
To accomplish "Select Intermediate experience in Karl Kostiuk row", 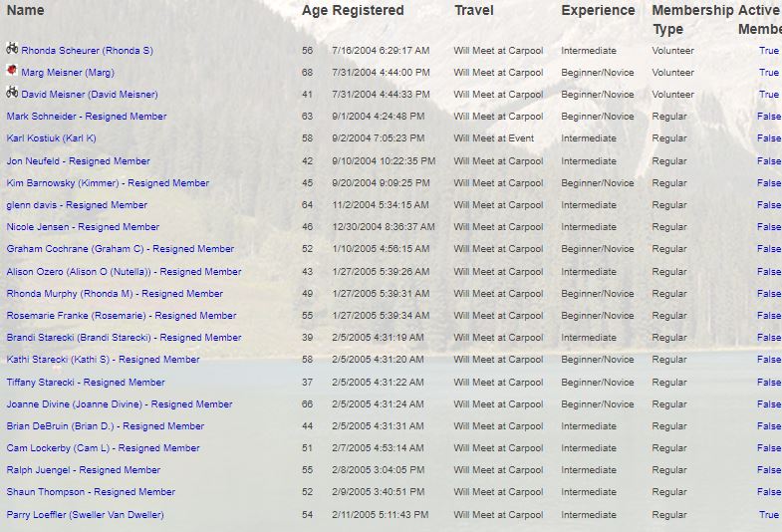I will (x=589, y=138).
